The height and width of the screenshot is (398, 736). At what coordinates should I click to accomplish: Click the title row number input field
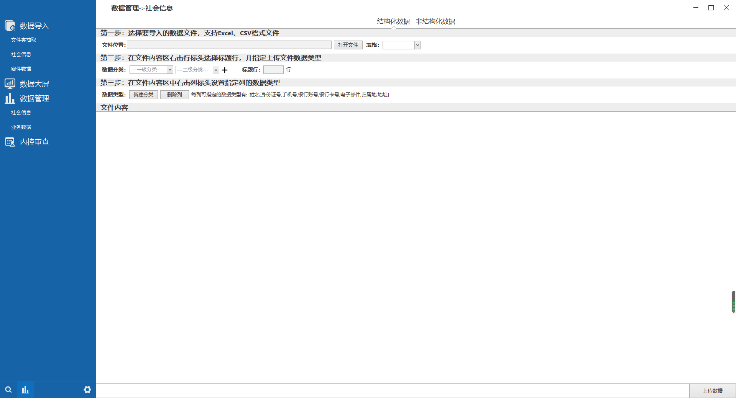[273, 69]
